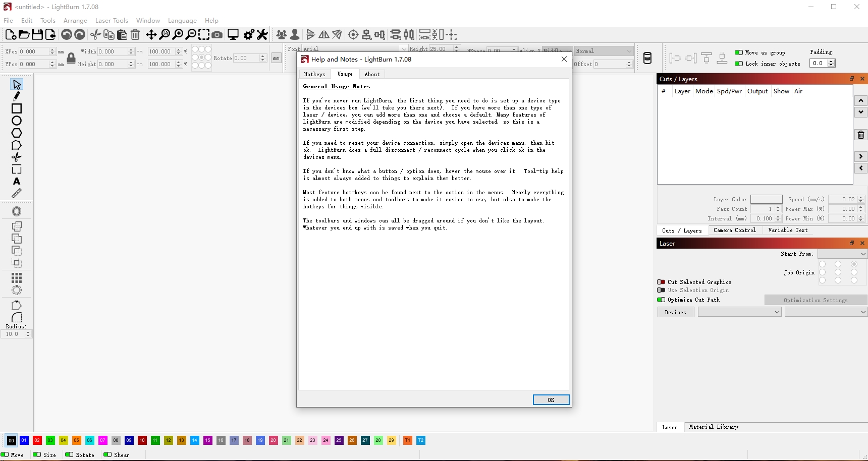Select the Polygon hexagon tool
Viewport: 868px width, 461px height.
pos(17,133)
